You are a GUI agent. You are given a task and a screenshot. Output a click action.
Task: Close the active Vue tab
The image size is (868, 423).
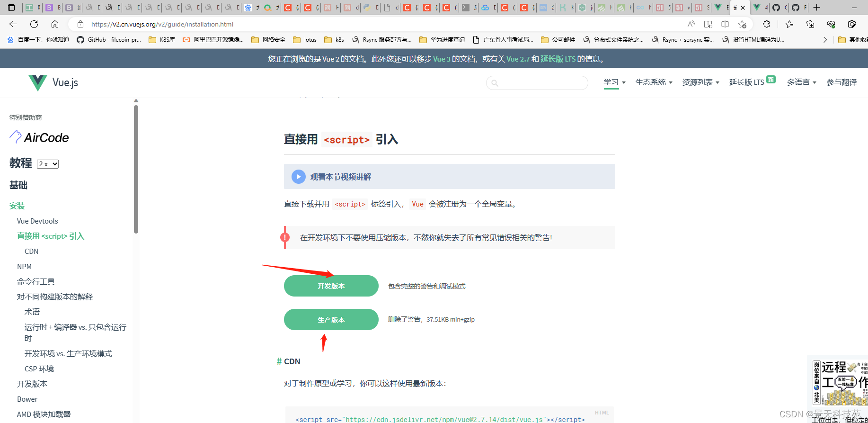pyautogui.click(x=743, y=8)
